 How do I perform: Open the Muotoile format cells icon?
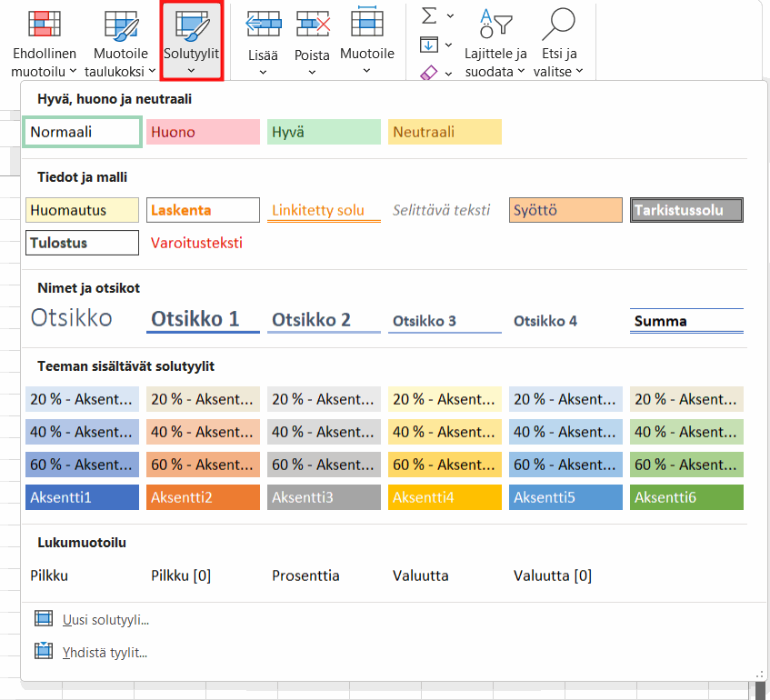pyautogui.click(x=367, y=22)
